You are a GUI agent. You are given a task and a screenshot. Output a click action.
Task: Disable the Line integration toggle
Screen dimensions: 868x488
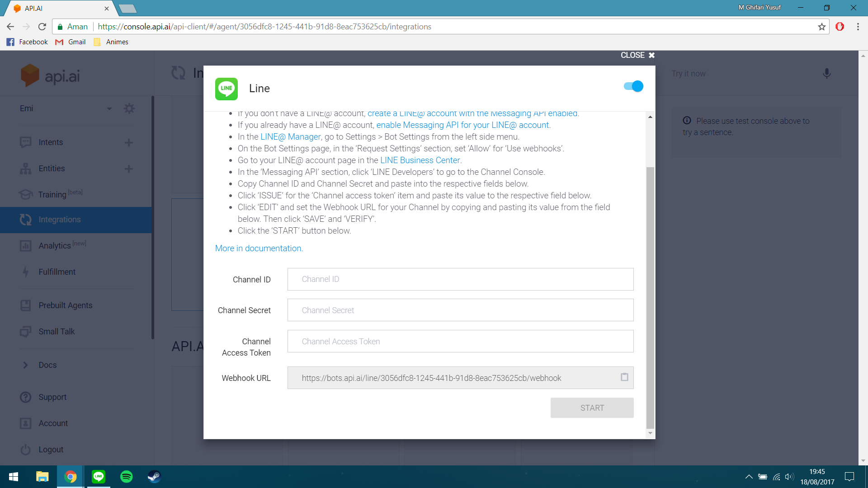point(633,86)
